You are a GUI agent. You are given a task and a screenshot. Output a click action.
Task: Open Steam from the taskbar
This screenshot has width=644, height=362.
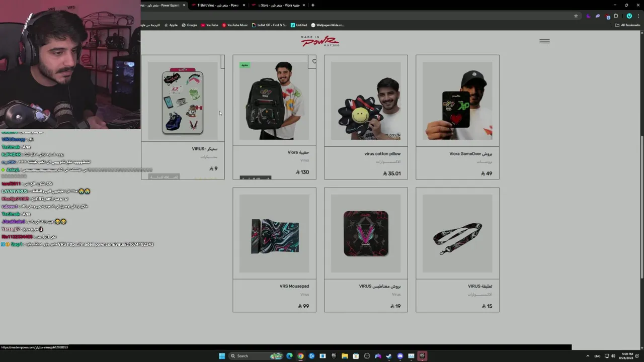(389, 356)
